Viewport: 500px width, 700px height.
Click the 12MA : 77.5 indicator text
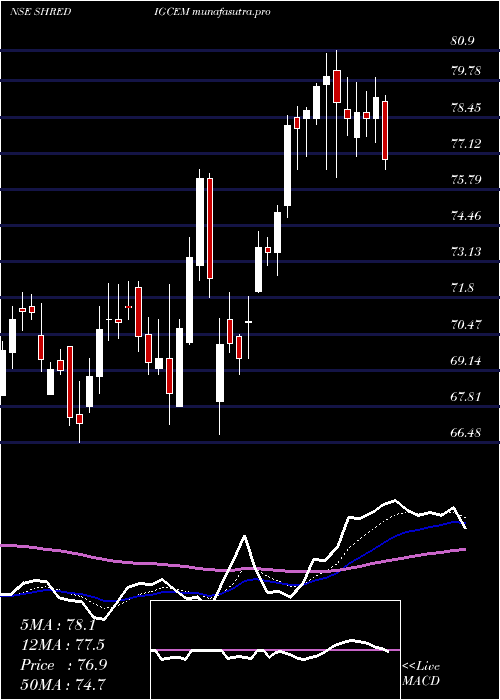[62, 645]
